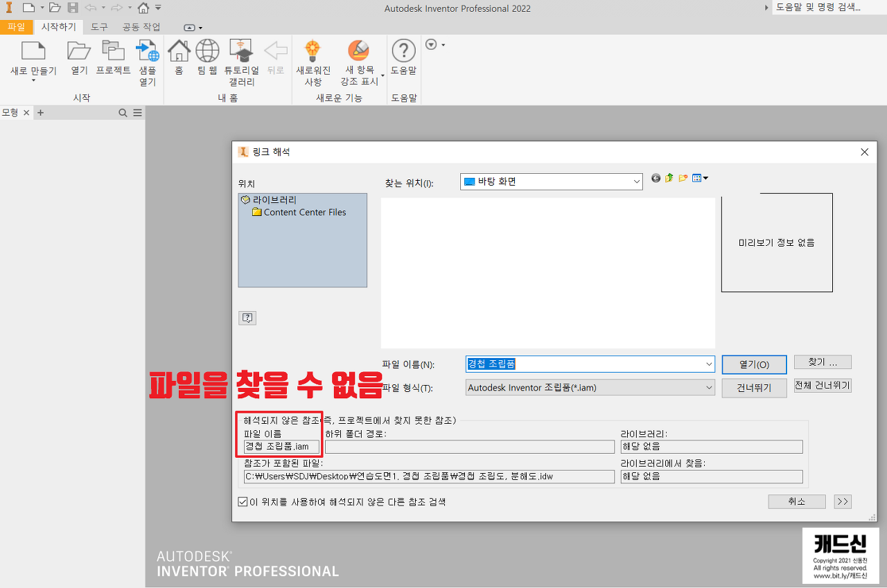
Task: Click the help question icon under 위치 panel
Action: tap(247, 318)
